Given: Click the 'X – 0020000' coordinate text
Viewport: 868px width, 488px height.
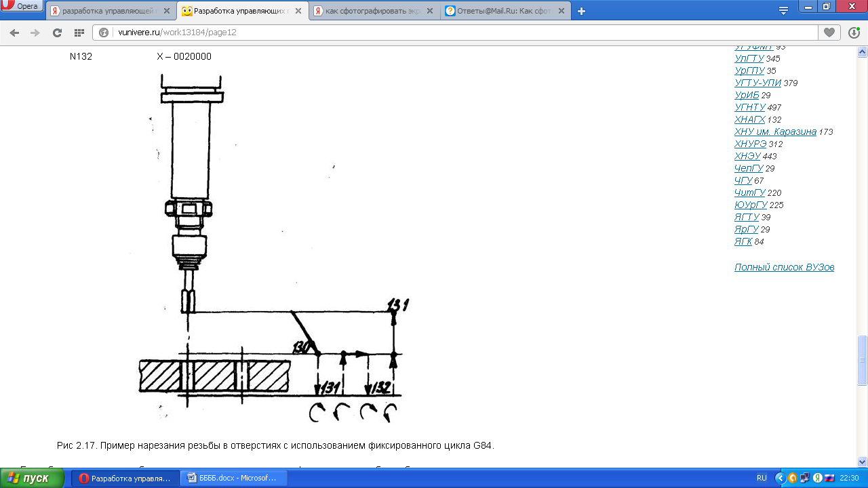Looking at the screenshot, I should click(184, 57).
